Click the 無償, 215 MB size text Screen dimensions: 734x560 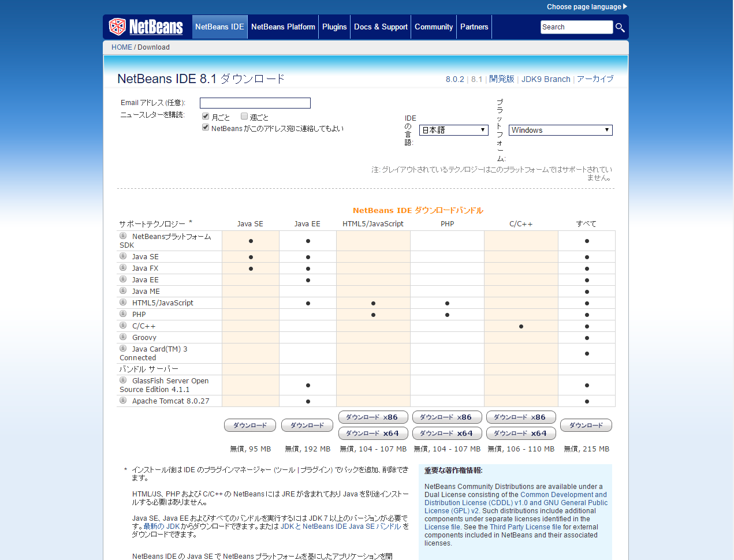coord(587,449)
